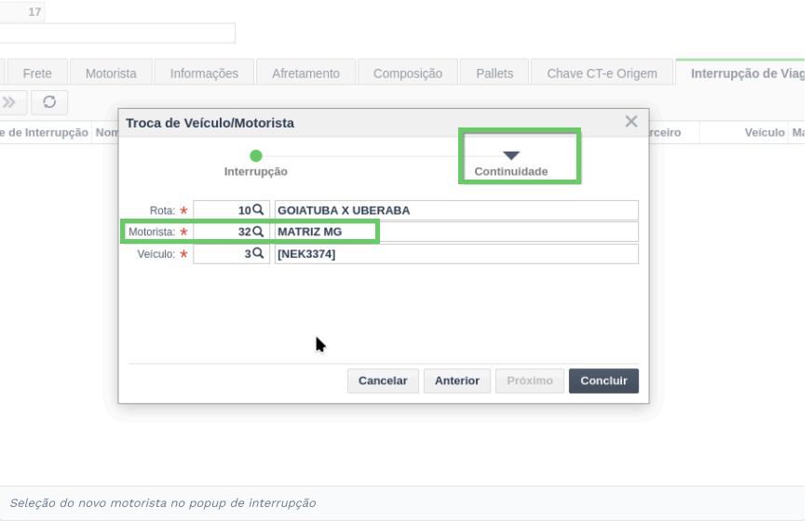Image resolution: width=812 pixels, height=521 pixels.
Task: Open the Chave CT-e Origem tab
Action: 602,73
